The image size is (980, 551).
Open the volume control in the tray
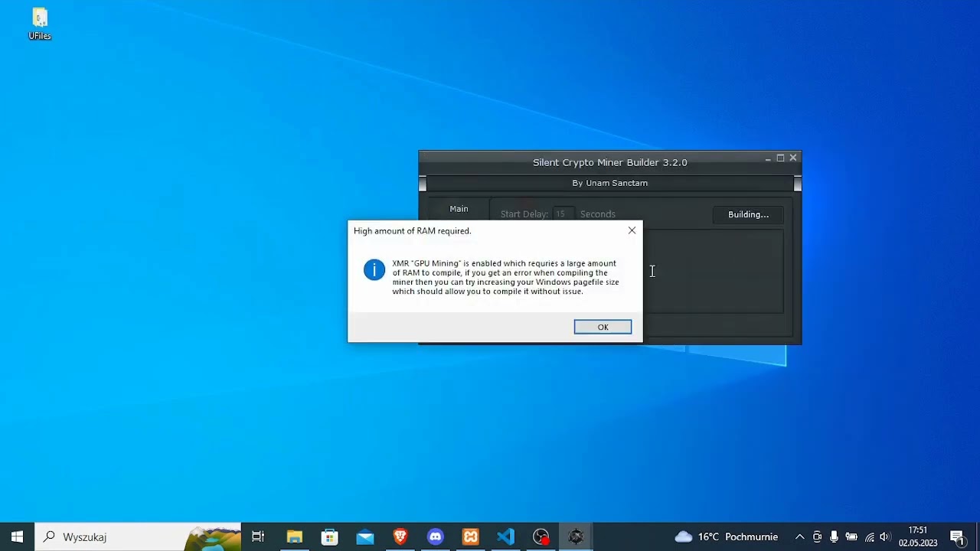(x=885, y=536)
